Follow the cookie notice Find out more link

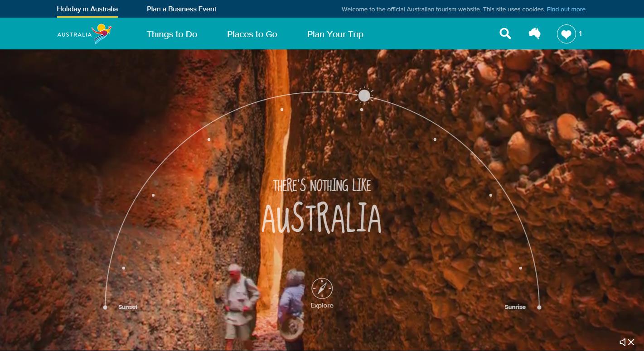tap(567, 10)
